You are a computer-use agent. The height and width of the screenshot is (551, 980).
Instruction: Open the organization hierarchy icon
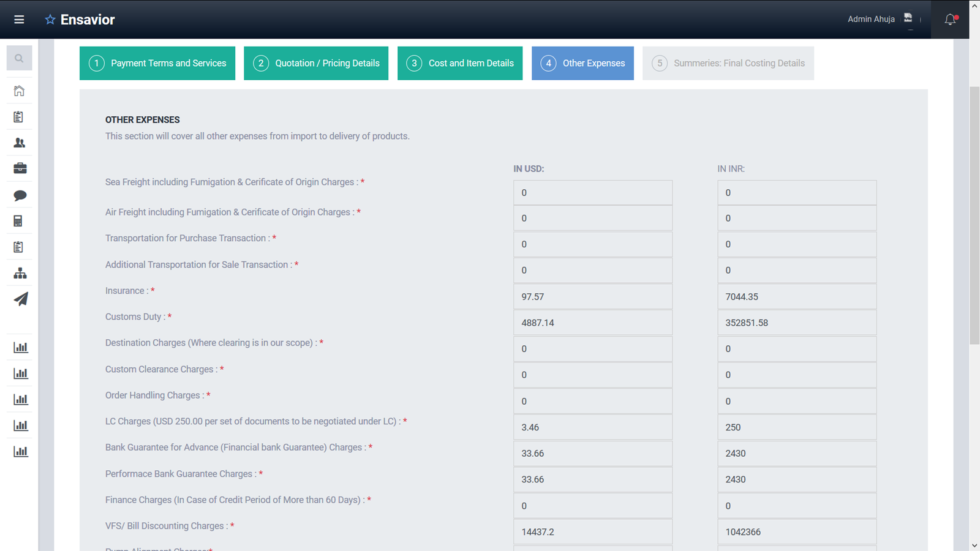click(x=20, y=273)
